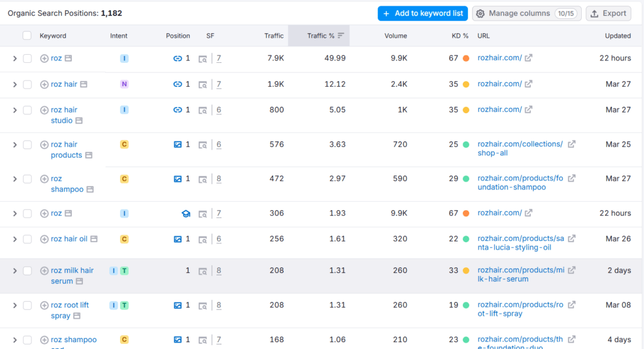The height and width of the screenshot is (349, 644).
Task: Check the 'roz milk hair serum' checkbox
Action: (27, 270)
